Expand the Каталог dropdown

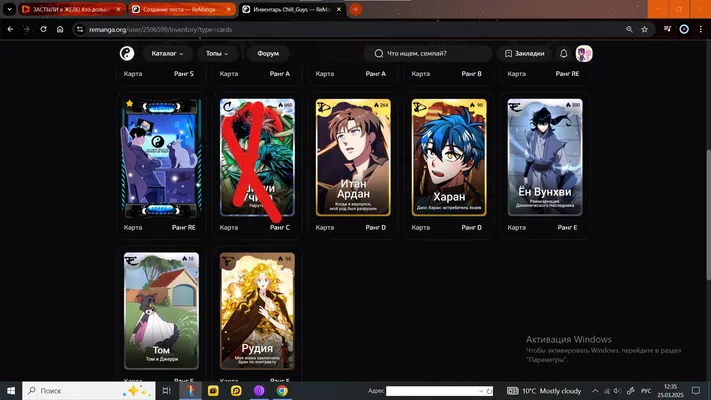167,54
